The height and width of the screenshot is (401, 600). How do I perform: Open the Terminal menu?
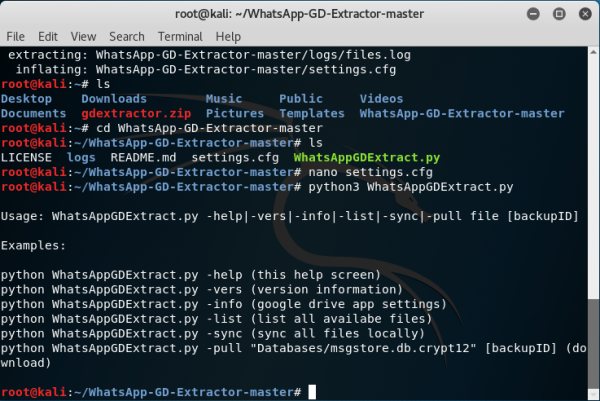click(180, 37)
